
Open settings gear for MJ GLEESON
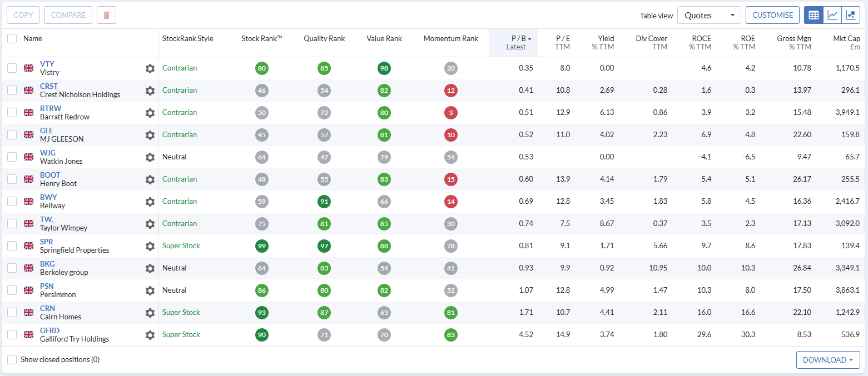150,135
